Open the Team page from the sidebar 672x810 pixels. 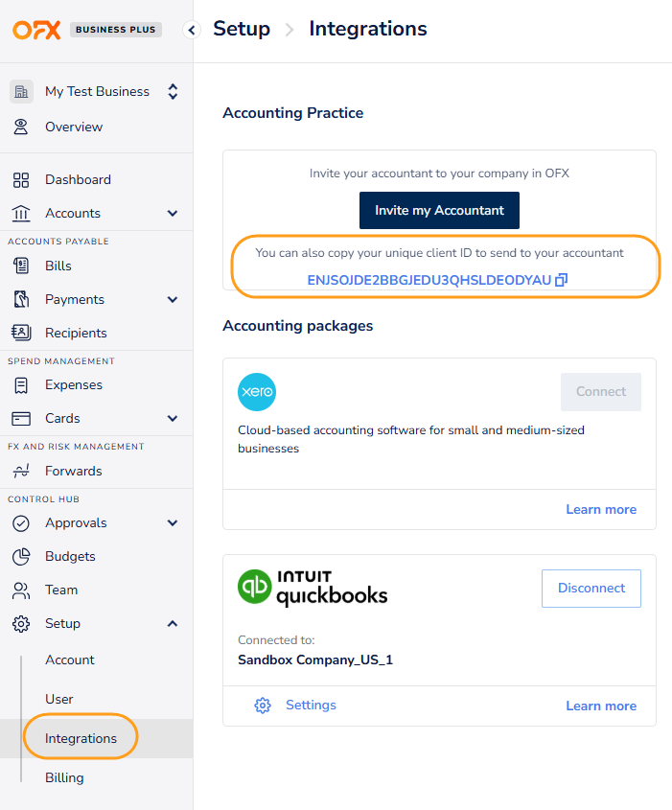[x=61, y=590]
